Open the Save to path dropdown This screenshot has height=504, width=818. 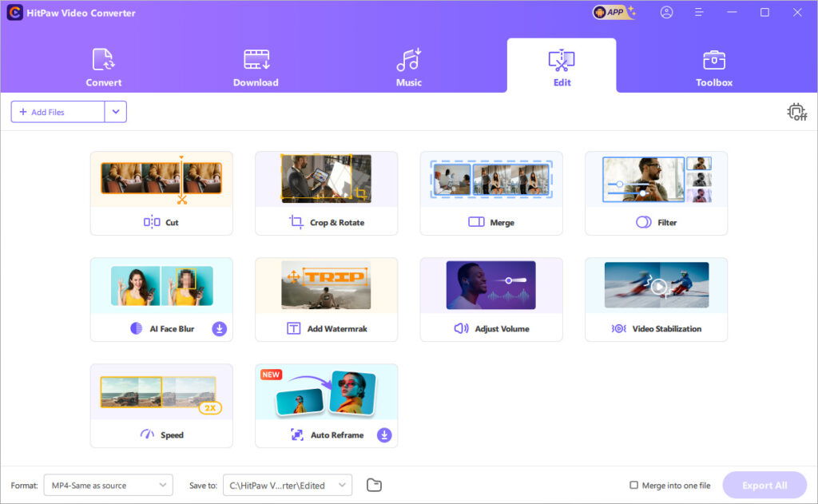tap(288, 485)
